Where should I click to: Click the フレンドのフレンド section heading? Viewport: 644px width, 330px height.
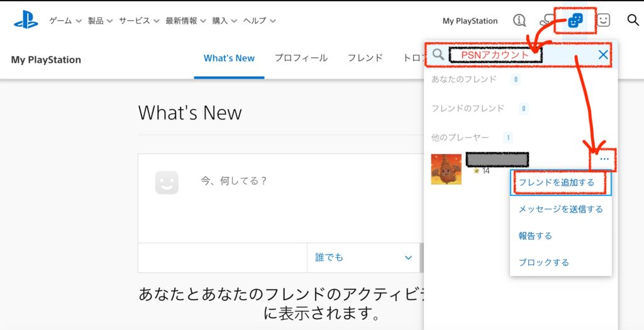pyautogui.click(x=467, y=109)
